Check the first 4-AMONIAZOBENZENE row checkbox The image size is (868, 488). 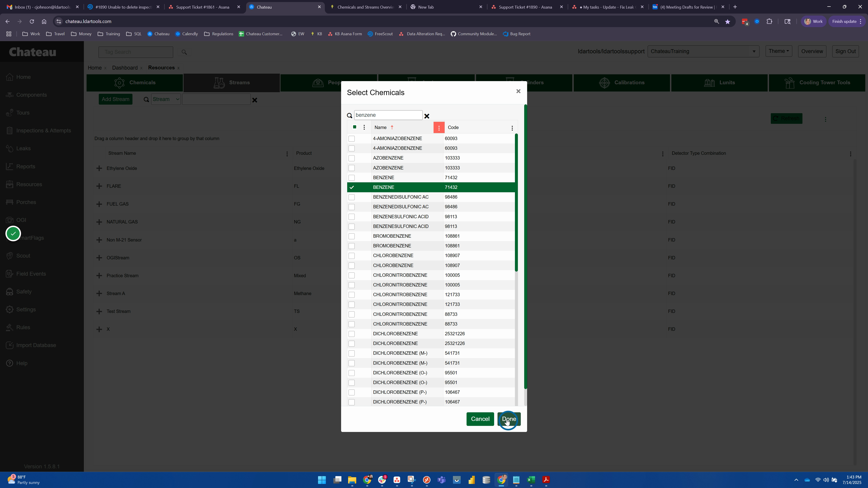(x=351, y=139)
